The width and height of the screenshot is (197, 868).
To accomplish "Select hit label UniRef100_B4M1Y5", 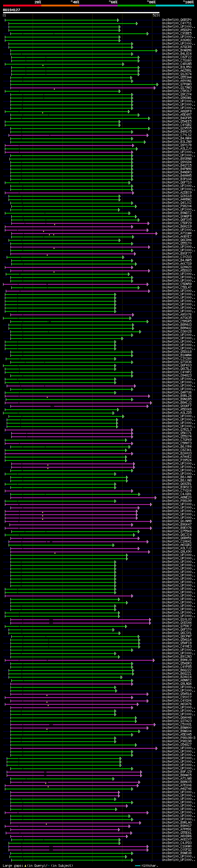I will coord(177,131).
